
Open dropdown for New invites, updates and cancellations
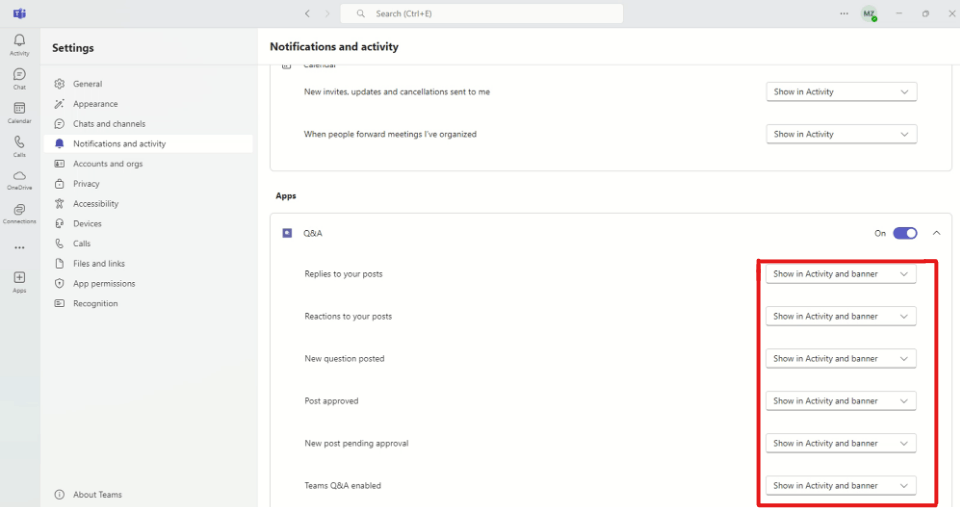[x=841, y=92]
